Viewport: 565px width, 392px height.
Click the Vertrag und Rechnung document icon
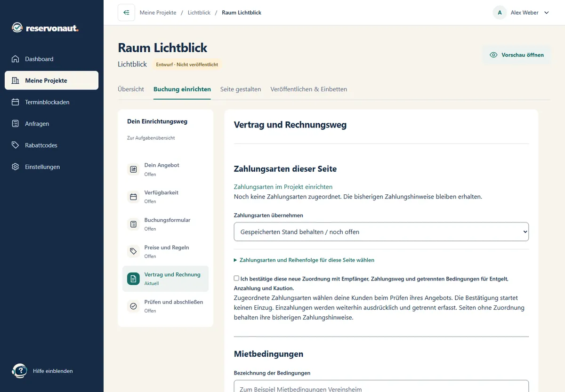coord(133,279)
